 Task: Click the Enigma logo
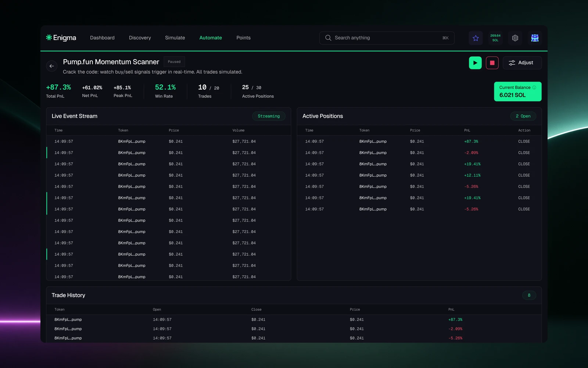click(61, 38)
